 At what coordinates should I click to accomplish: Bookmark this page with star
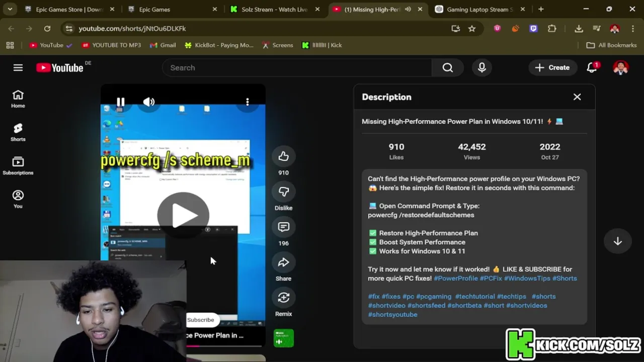[472, 29]
